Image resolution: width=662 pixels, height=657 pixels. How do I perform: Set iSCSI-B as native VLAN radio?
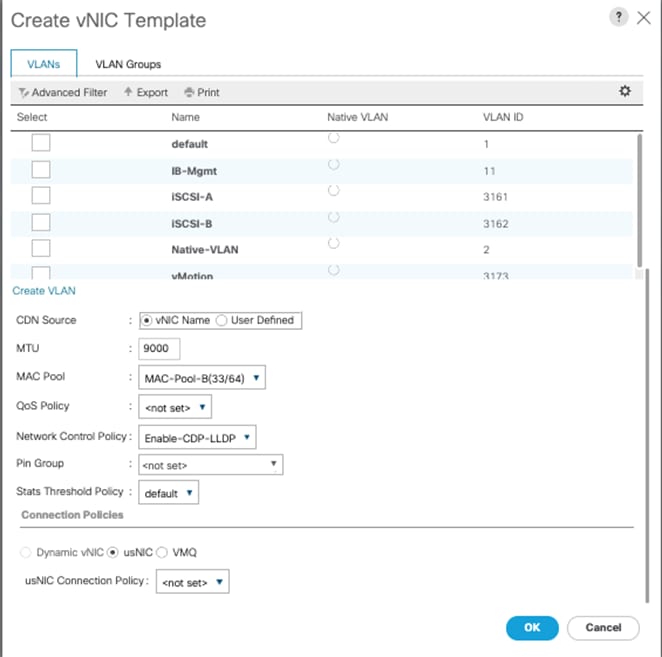[334, 217]
